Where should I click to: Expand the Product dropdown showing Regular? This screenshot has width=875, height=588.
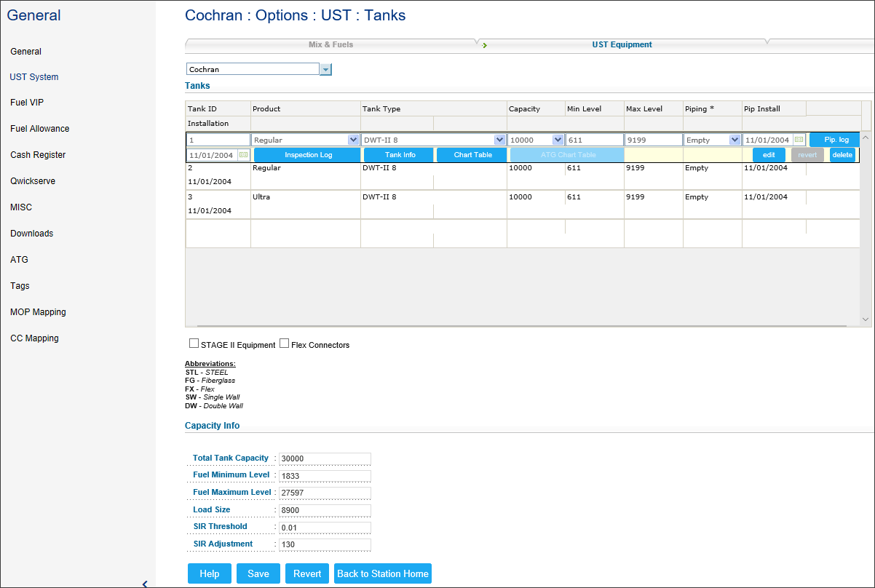(x=353, y=140)
